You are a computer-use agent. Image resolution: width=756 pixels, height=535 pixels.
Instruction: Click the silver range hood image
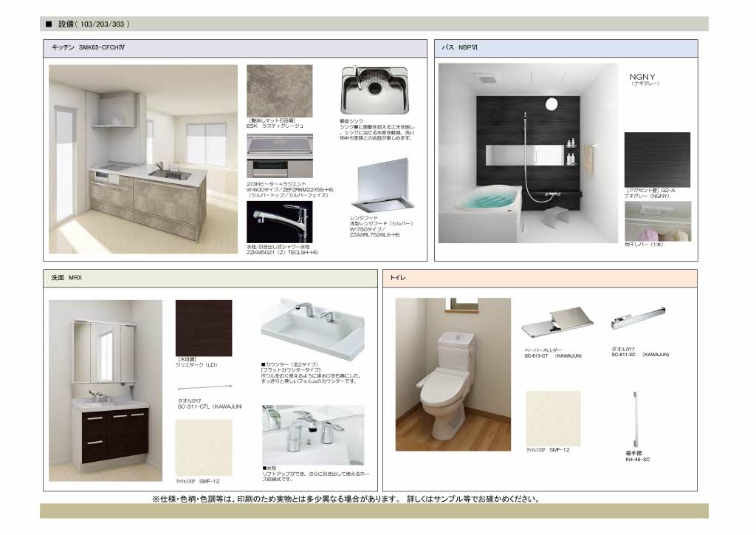coord(384,185)
